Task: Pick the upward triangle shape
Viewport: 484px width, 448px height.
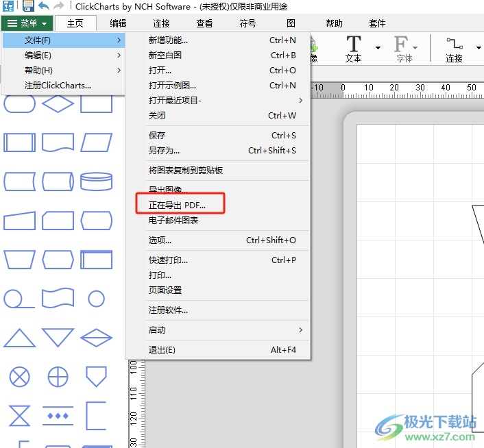Action: pyautogui.click(x=19, y=338)
